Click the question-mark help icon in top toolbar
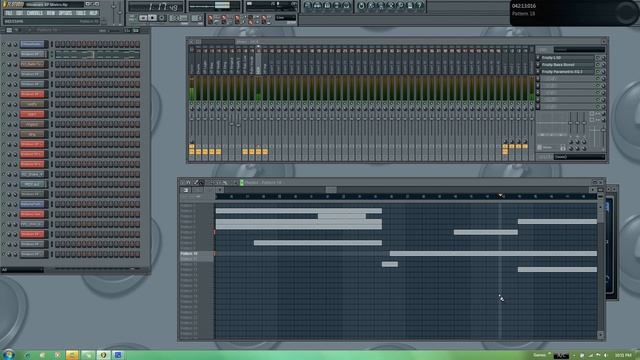The image size is (640, 360). [x=419, y=5]
